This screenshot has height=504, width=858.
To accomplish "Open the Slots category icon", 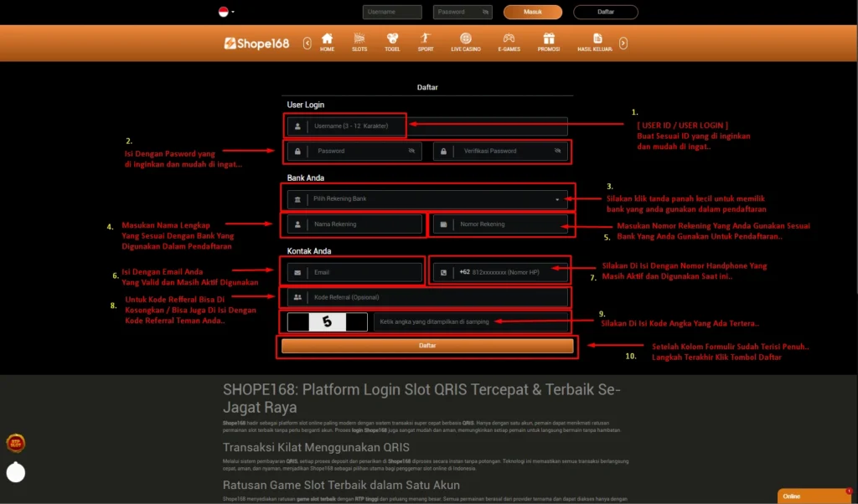I will tap(359, 39).
